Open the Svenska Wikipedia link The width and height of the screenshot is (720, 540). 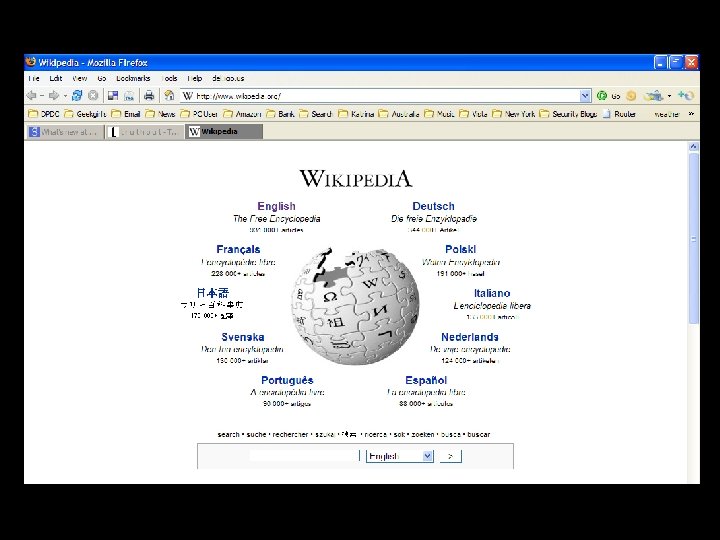[x=243, y=337]
